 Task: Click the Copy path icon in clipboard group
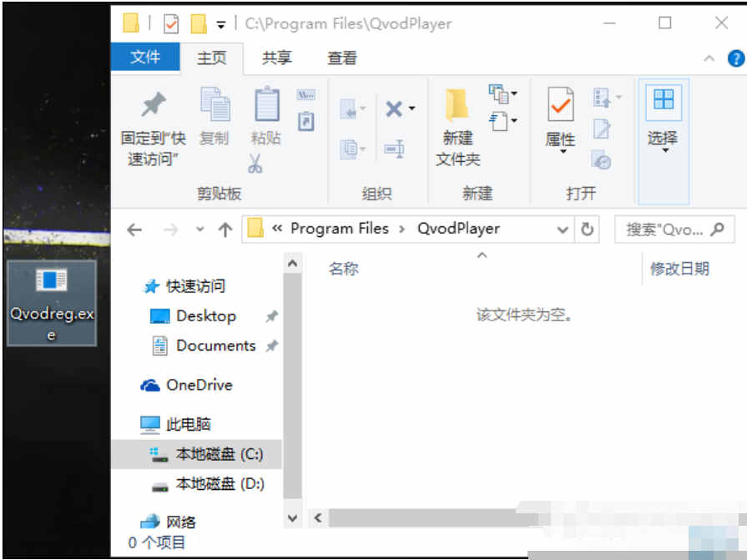coord(305,95)
